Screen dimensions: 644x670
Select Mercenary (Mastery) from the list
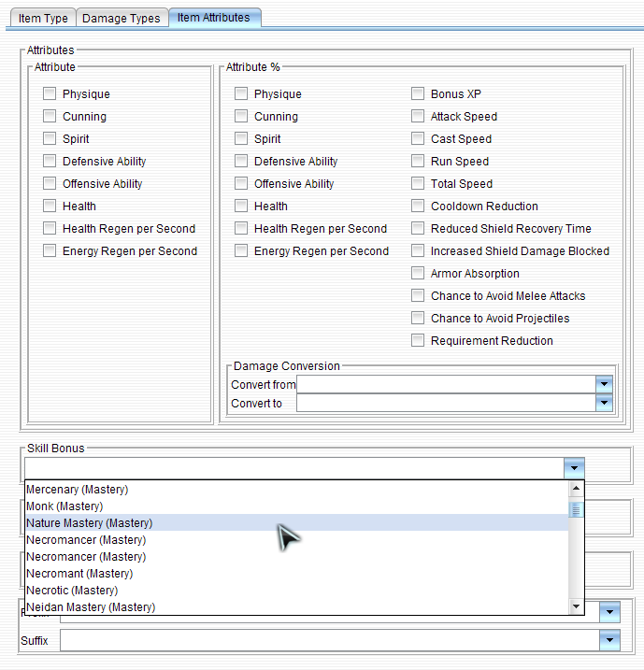point(78,490)
